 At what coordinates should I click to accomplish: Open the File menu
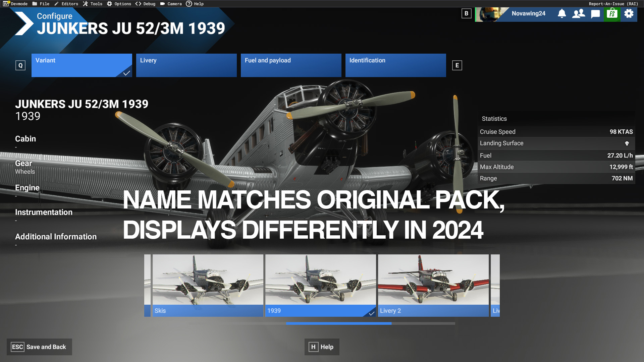[41, 4]
